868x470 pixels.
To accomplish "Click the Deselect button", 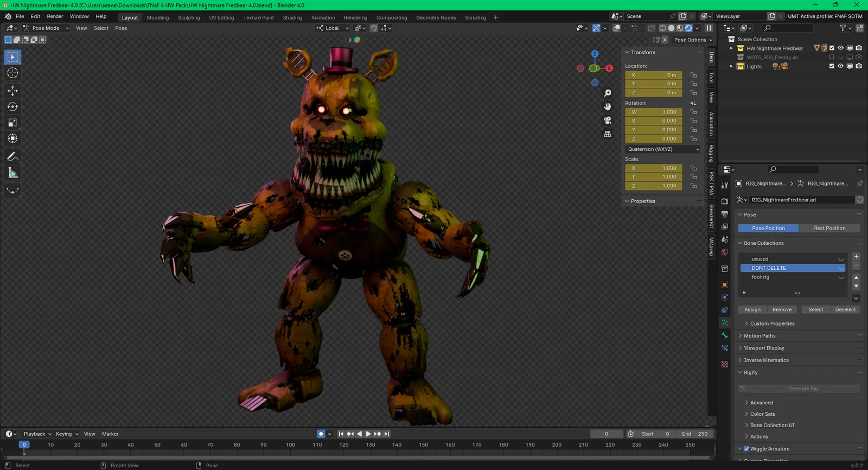I will click(845, 310).
